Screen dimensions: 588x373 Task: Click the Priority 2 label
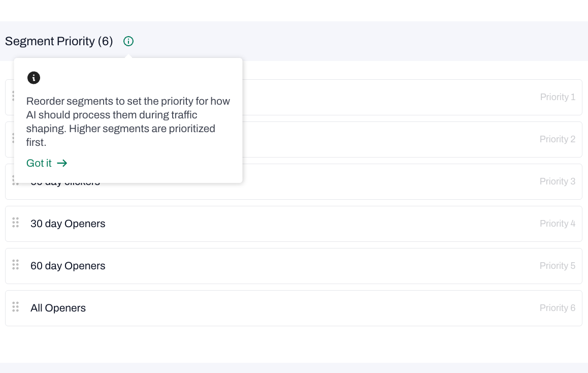558,139
